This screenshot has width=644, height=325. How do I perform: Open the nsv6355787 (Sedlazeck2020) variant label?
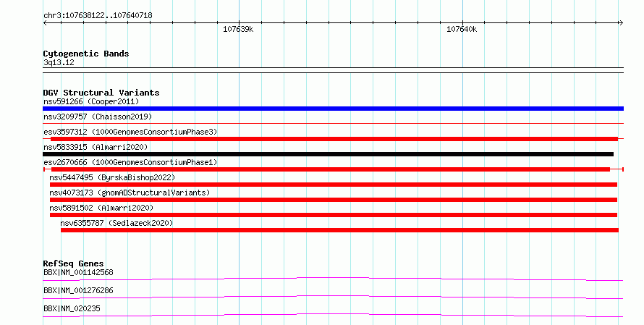click(x=116, y=223)
